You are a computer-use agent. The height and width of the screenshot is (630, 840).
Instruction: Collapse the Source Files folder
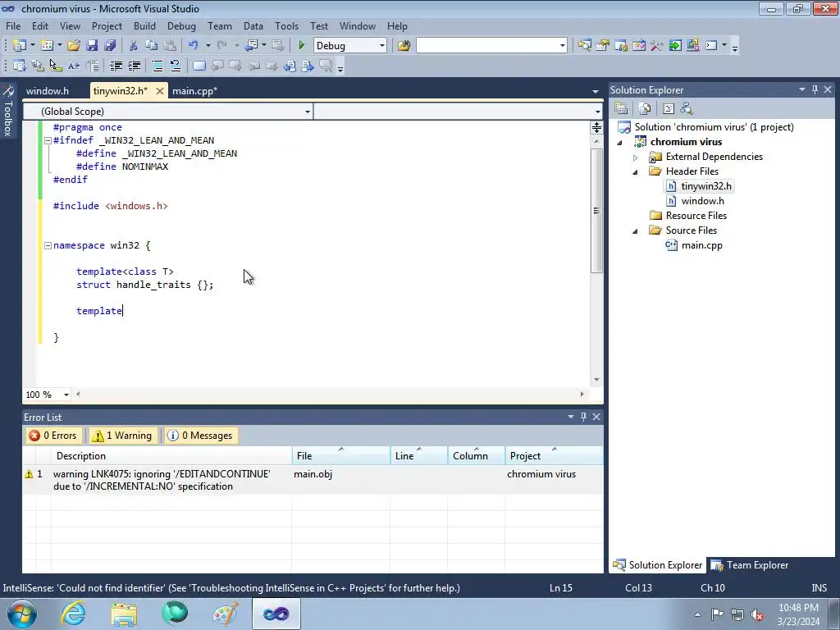tap(636, 231)
